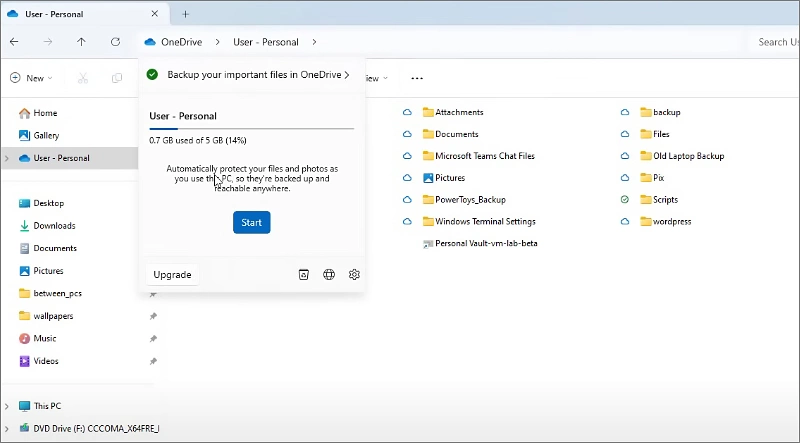Viewport: 800px width, 443px height.
Task: Expand the DVD Drive (F:) node
Action: click(7, 429)
